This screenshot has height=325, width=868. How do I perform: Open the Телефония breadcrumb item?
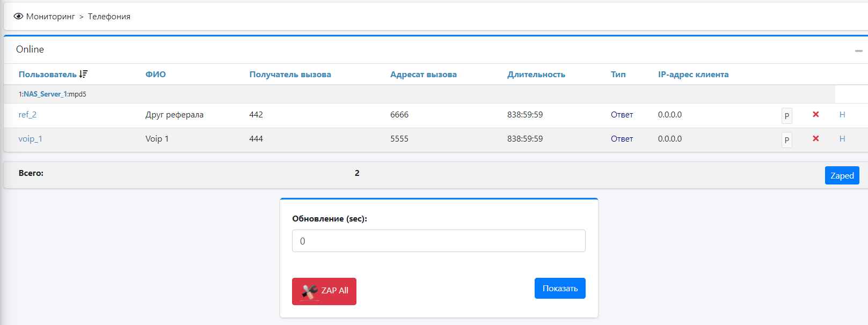pyautogui.click(x=109, y=17)
